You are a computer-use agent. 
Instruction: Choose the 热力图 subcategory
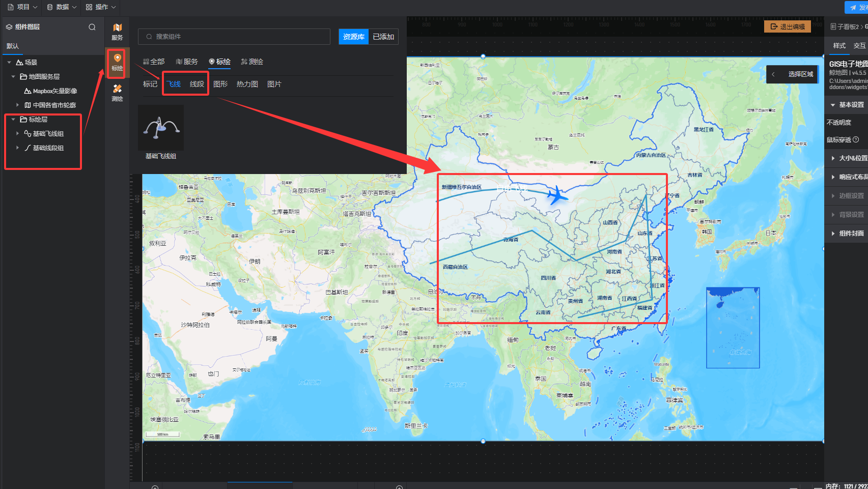247,84
